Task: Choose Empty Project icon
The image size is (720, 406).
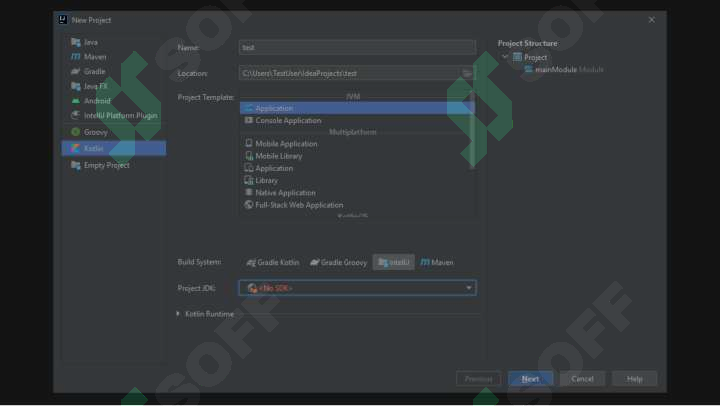Action: pos(76,165)
